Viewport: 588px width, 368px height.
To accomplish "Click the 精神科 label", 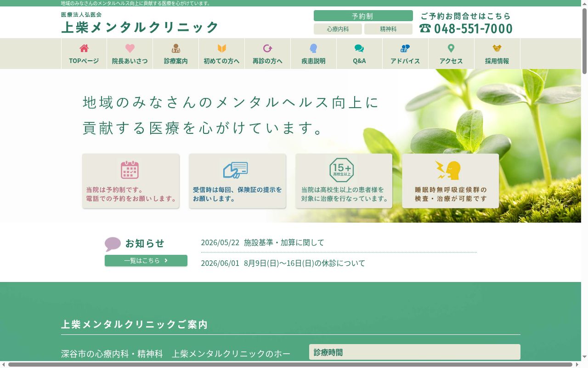I will click(x=388, y=29).
